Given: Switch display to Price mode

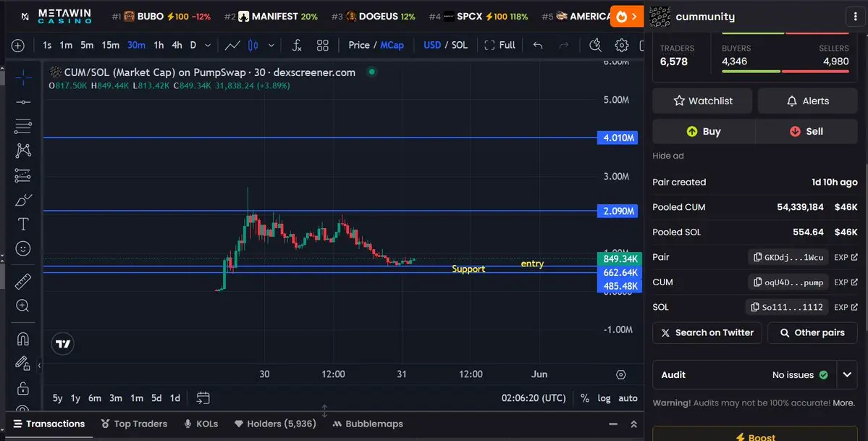Looking at the screenshot, I should [x=359, y=46].
